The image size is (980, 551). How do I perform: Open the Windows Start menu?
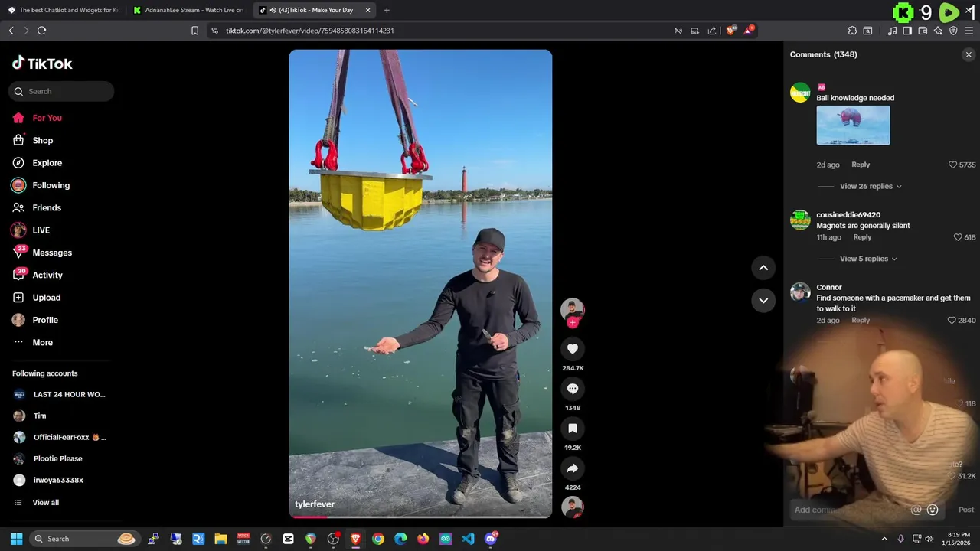tap(16, 539)
